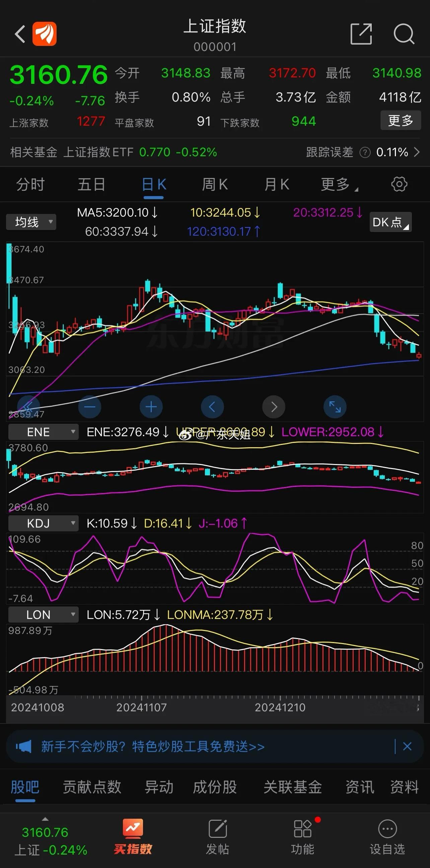Open the 异动 tab
The image size is (430, 868).
[159, 787]
